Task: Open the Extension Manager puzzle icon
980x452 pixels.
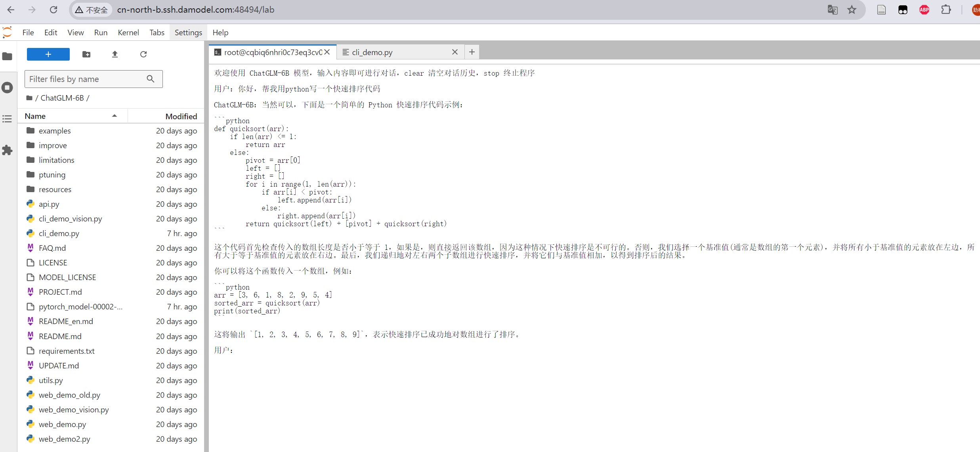Action: [x=7, y=150]
